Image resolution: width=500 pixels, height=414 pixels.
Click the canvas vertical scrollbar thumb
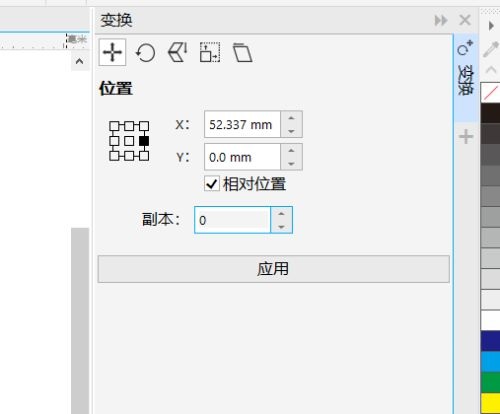[80, 321]
